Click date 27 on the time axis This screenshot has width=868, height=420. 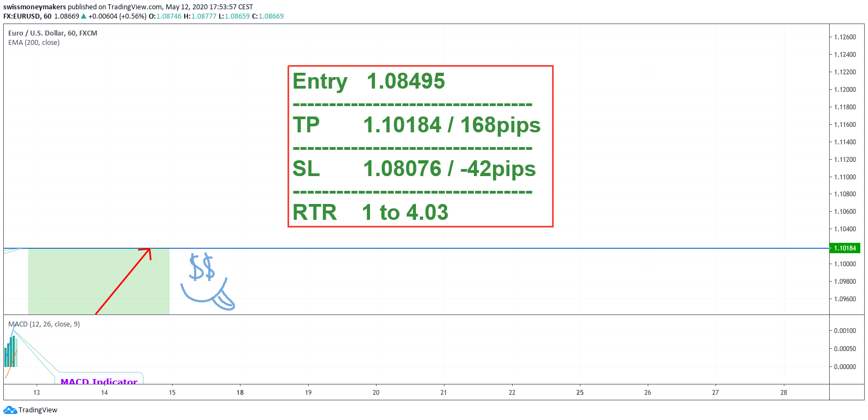pyautogui.click(x=715, y=393)
